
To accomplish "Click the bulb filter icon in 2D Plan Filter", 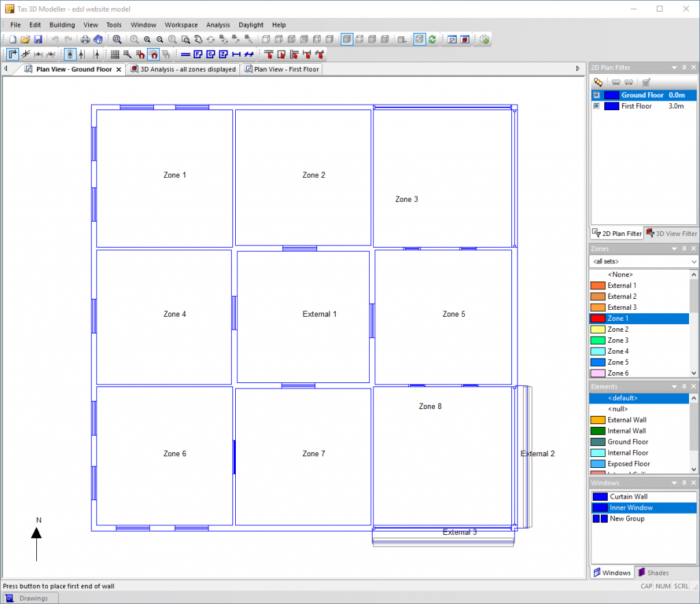I will 598,81.
